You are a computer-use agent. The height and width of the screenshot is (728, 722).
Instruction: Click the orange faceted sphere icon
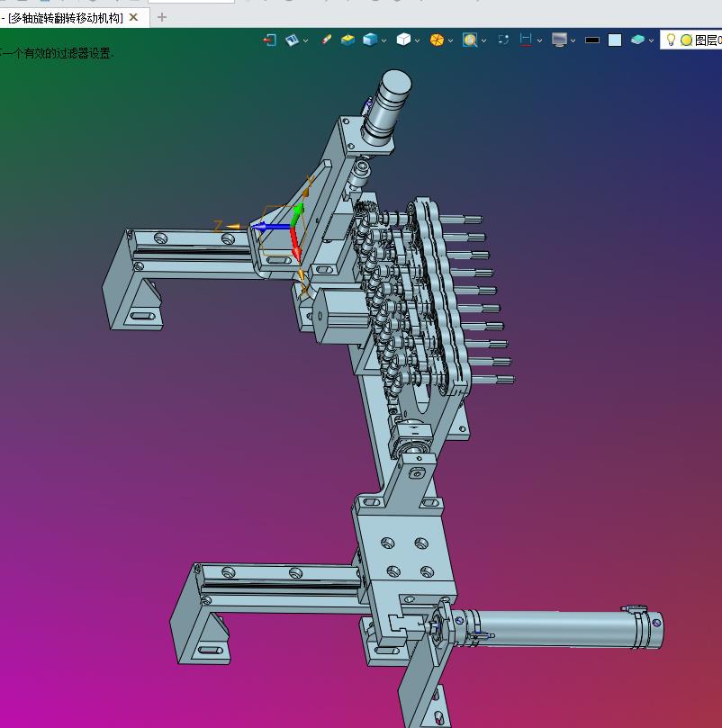(x=437, y=40)
